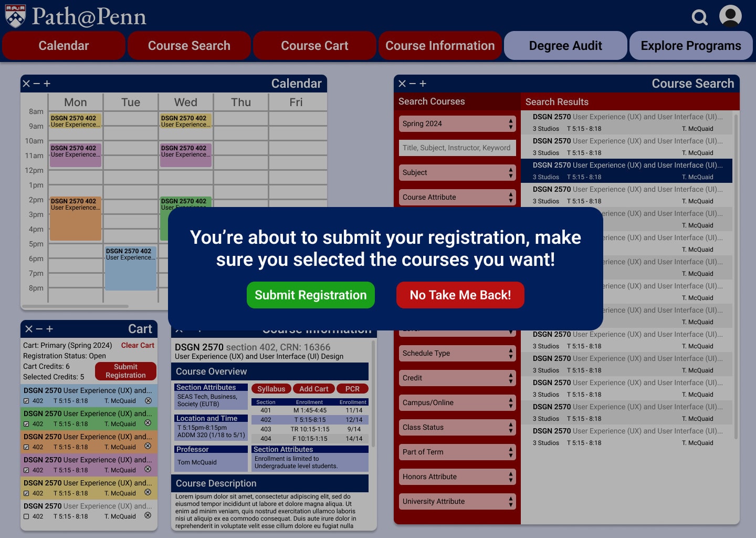Click the Add Cart button

[x=314, y=389]
